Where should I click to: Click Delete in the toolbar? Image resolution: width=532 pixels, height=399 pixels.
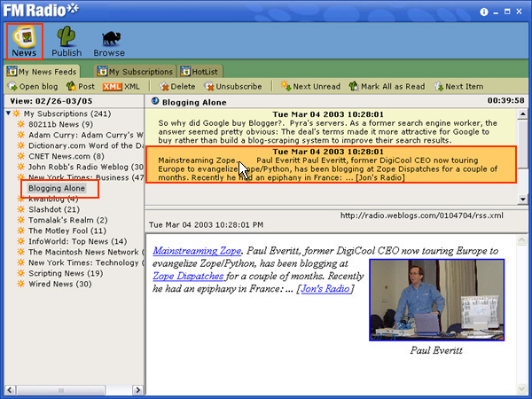pyautogui.click(x=177, y=87)
